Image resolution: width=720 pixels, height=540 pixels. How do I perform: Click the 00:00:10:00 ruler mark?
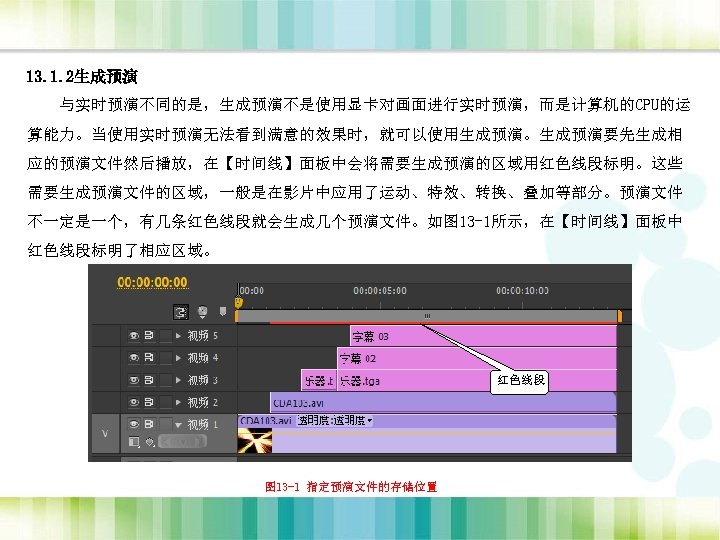(x=522, y=291)
